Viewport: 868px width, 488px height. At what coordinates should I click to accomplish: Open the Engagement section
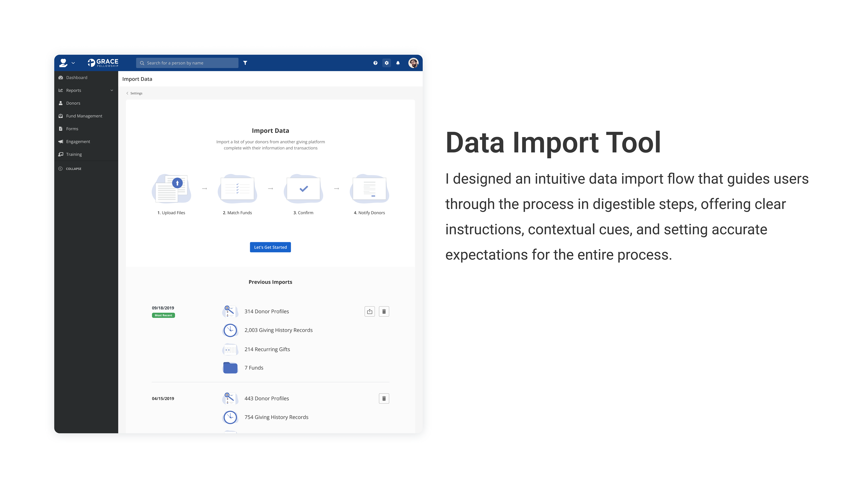click(78, 142)
